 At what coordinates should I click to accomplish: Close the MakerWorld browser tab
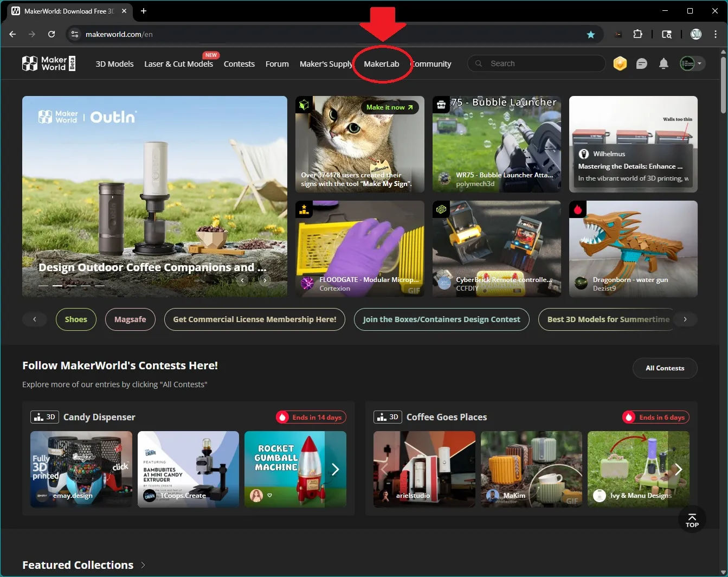pos(124,11)
